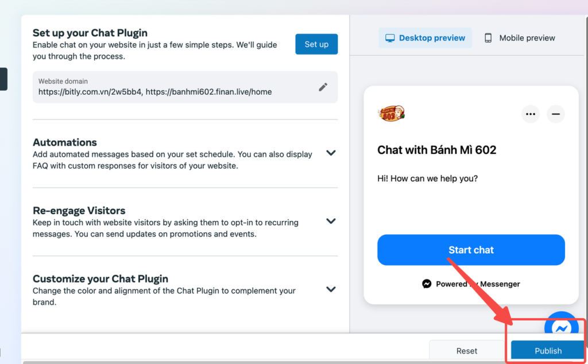This screenshot has width=588, height=364.
Task: Open the three-dot chat options menu
Action: (530, 114)
